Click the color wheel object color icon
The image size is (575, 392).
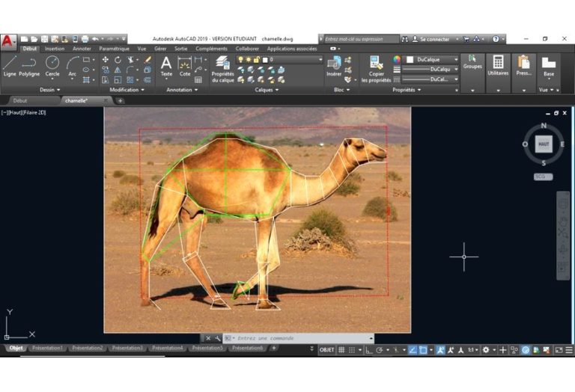tap(396, 59)
